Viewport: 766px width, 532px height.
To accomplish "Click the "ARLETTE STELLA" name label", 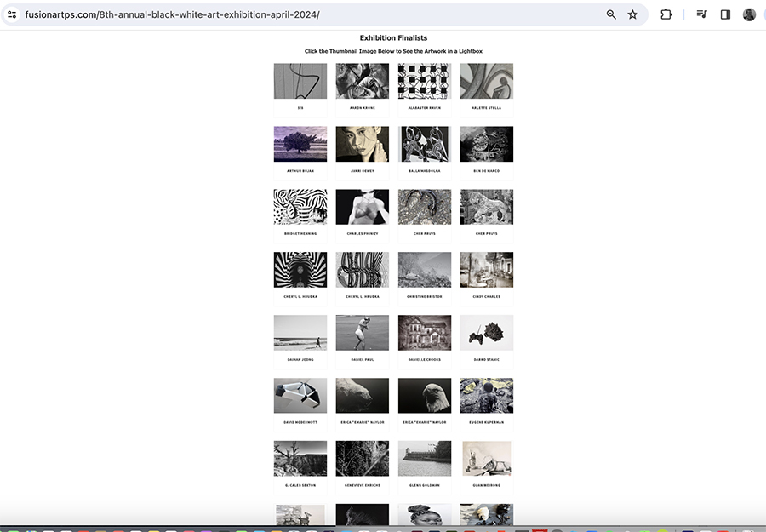I will pos(487,108).
